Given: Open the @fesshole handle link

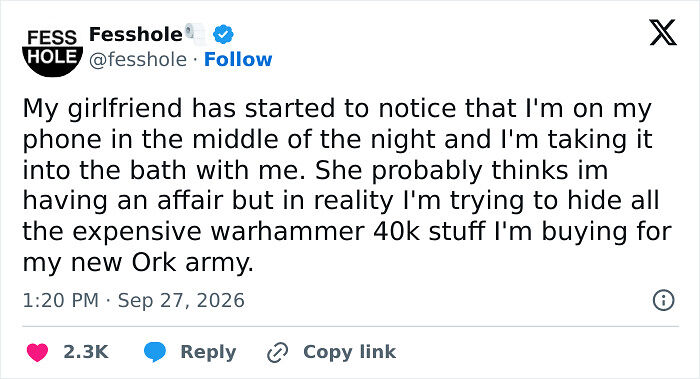Looking at the screenshot, I should (x=138, y=60).
